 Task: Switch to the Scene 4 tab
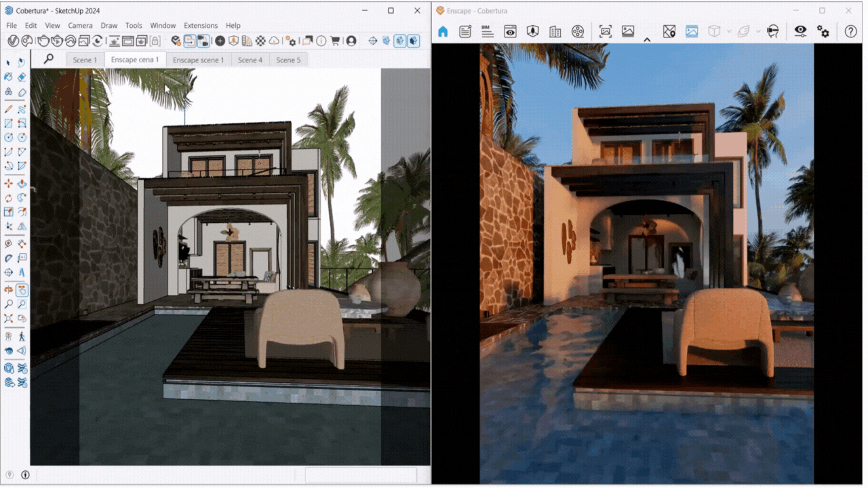[250, 60]
